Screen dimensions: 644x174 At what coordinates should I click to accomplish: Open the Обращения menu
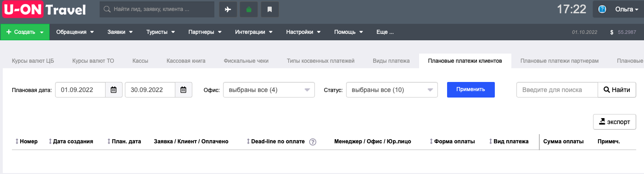click(x=75, y=32)
